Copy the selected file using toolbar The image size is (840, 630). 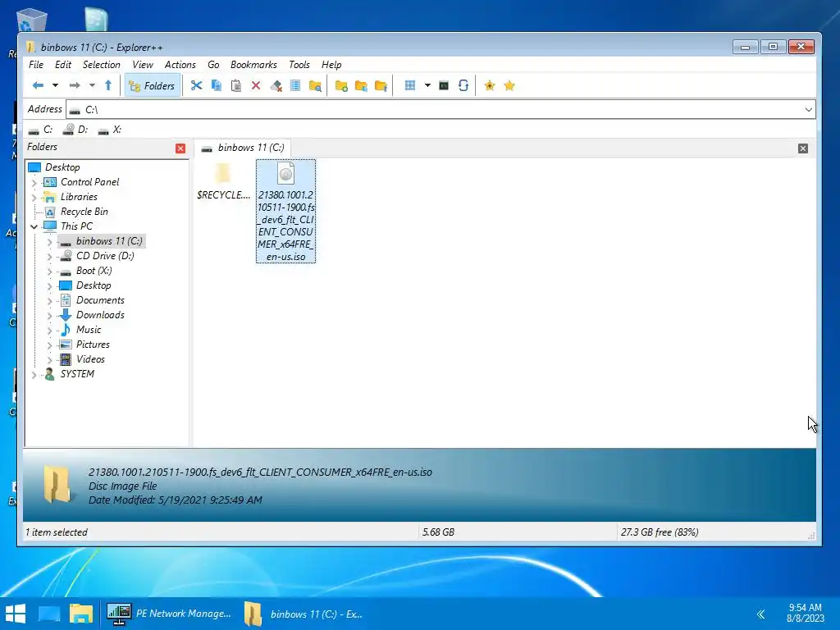coord(217,85)
